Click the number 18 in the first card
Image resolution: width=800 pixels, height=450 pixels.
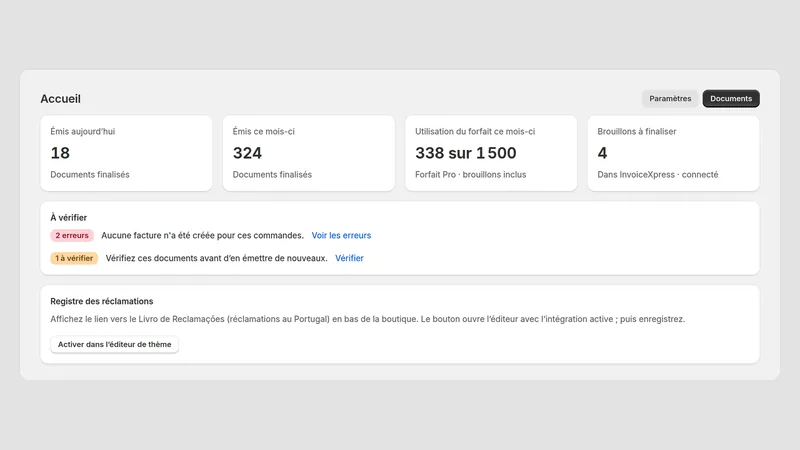click(x=60, y=153)
